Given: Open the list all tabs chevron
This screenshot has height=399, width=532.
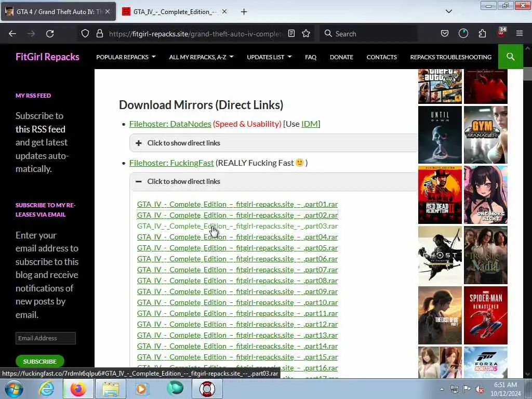Looking at the screenshot, I should 448,11.
